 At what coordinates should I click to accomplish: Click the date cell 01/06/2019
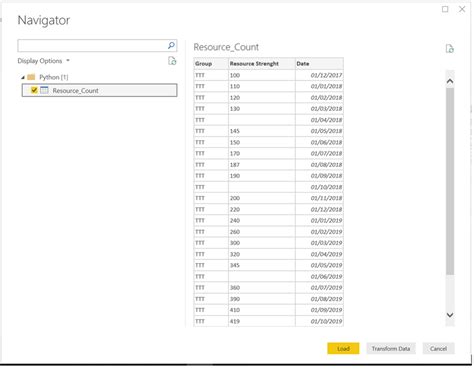tap(319, 276)
